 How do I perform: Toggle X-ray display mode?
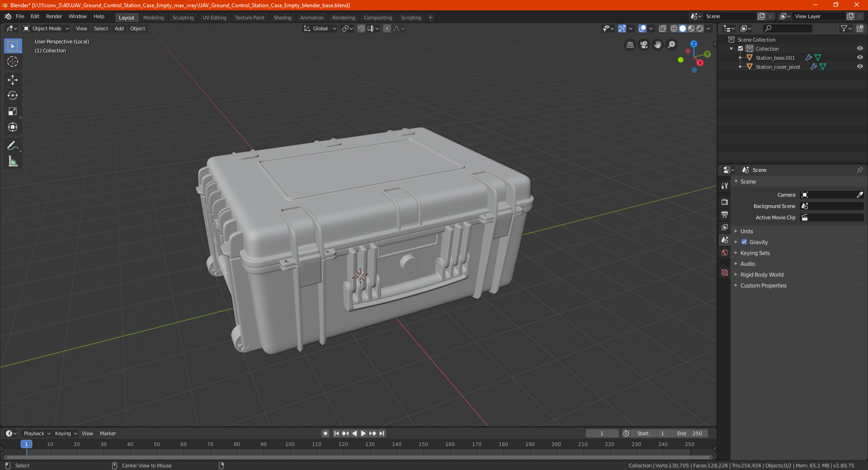(662, 28)
